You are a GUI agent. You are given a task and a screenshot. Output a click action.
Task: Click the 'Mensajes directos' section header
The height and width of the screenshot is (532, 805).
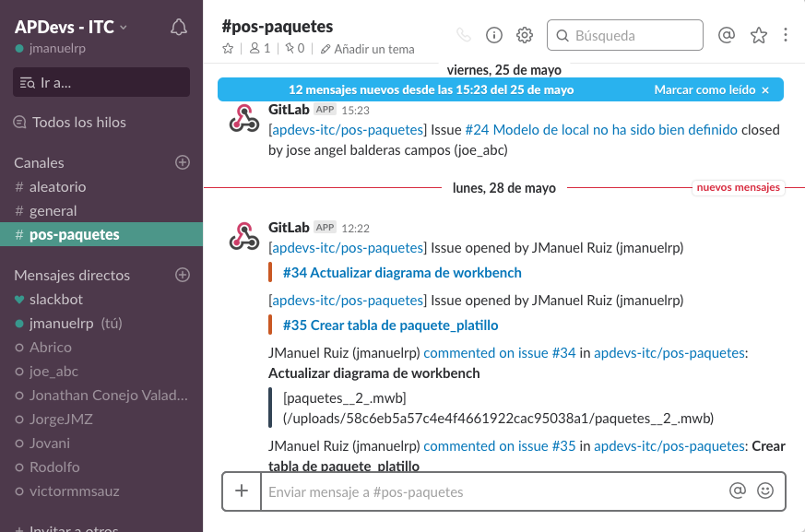pyautogui.click(x=72, y=276)
